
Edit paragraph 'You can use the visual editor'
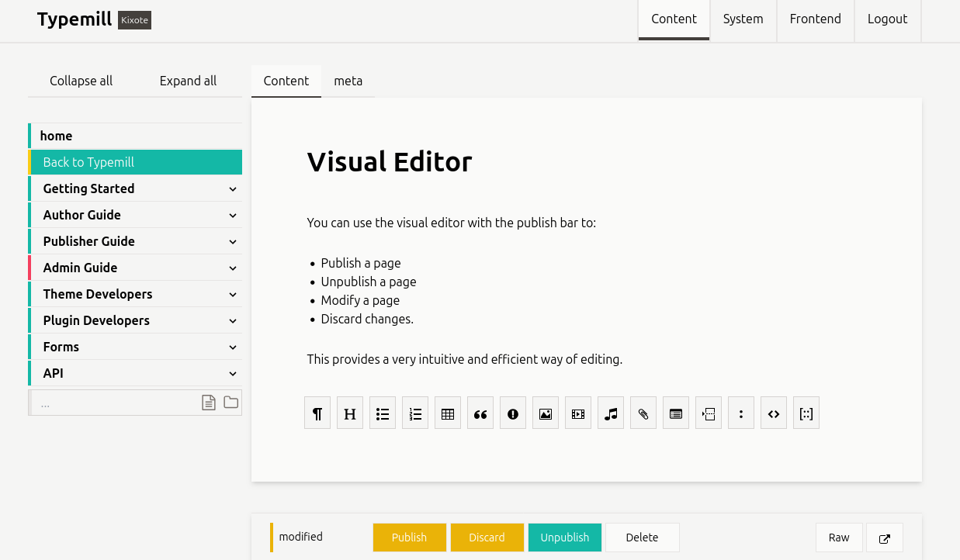tap(452, 223)
